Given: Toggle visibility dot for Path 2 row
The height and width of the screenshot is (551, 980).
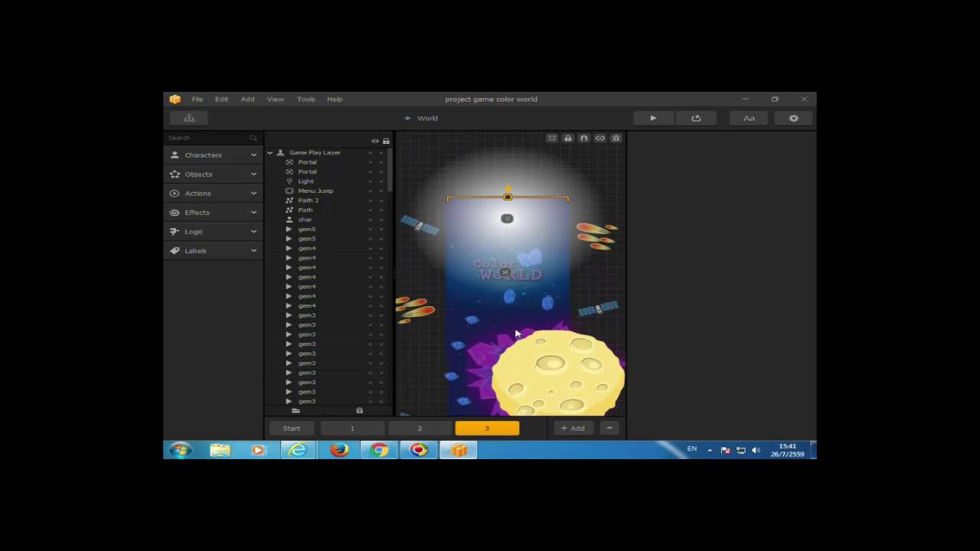Looking at the screenshot, I should point(371,201).
